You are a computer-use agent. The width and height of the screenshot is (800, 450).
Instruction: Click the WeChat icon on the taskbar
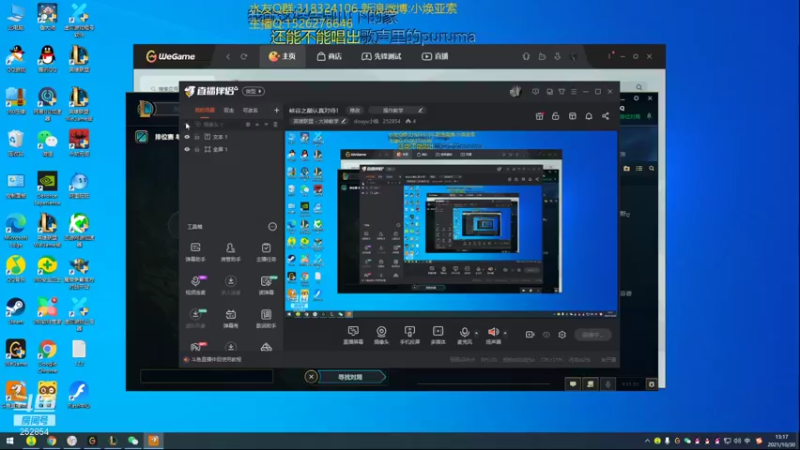tap(133, 441)
